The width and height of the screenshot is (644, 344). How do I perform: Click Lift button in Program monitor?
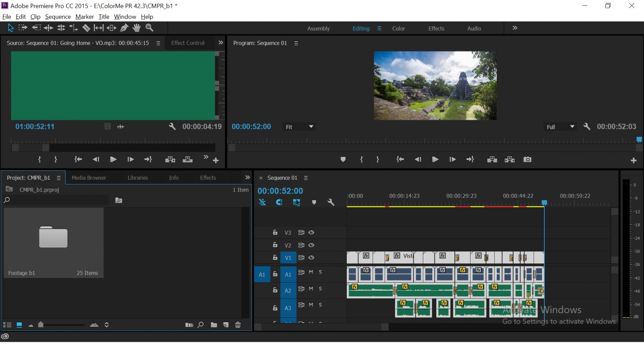492,160
